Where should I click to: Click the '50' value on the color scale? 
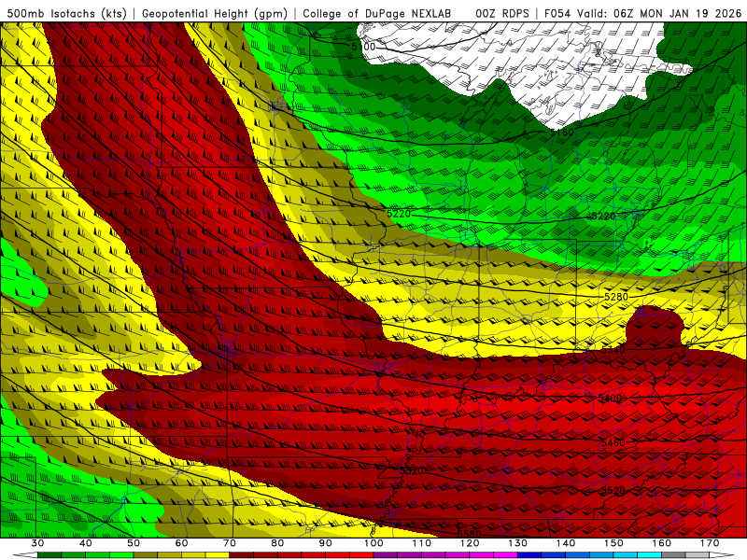(x=134, y=543)
